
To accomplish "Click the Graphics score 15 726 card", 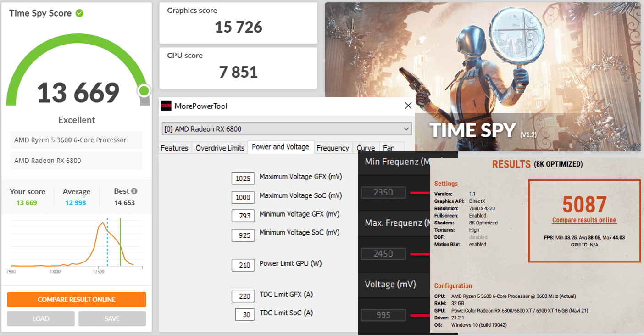I will pos(239,23).
